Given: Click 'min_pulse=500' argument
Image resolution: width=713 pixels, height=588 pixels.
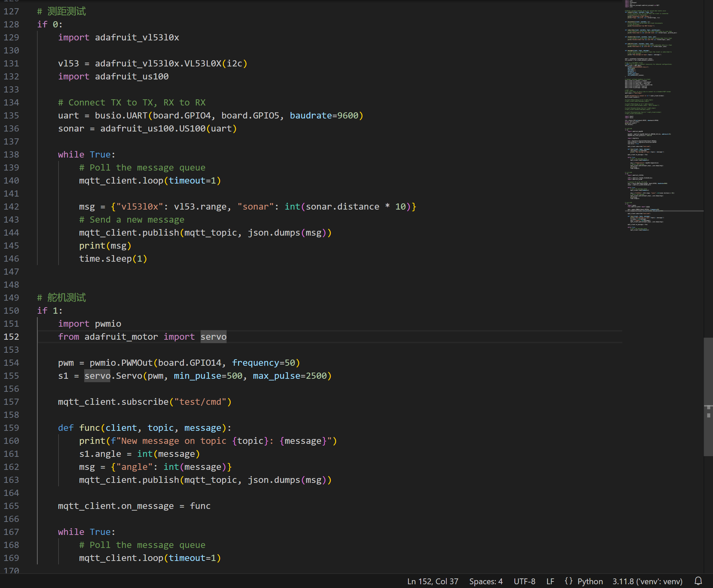Looking at the screenshot, I should 208,376.
